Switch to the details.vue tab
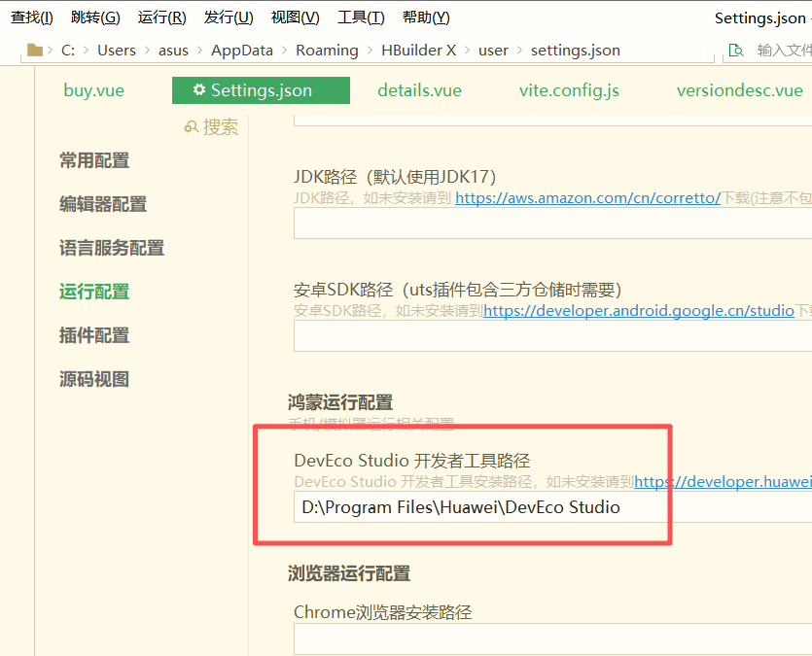812x656 pixels. coord(419,90)
